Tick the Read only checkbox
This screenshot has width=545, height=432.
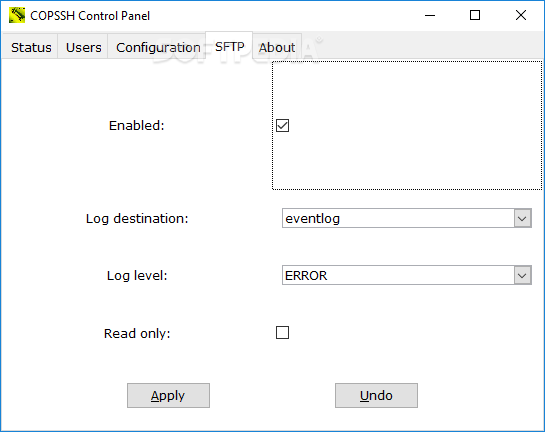pos(282,333)
